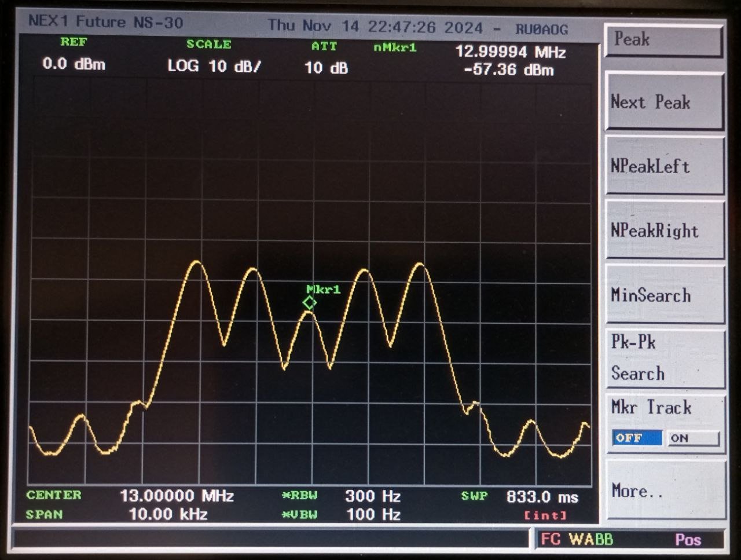The image size is (741, 560).
Task: Click the RBW 300 Hz setting
Action: click(372, 496)
